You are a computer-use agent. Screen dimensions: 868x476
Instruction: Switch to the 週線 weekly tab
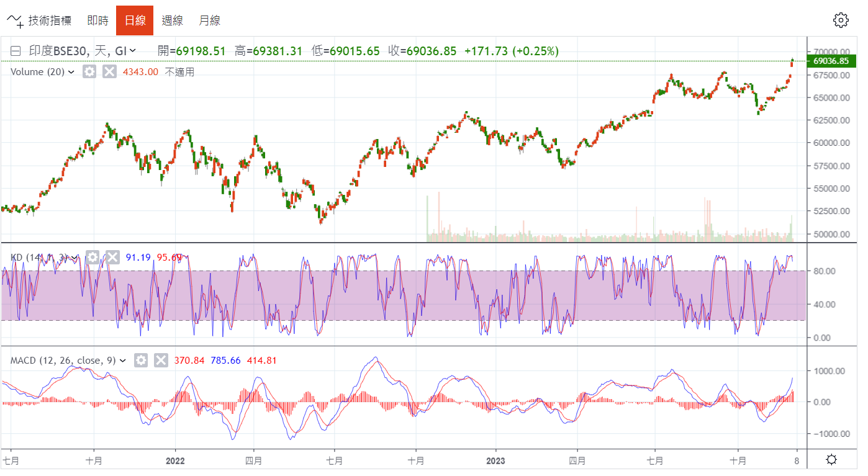172,20
